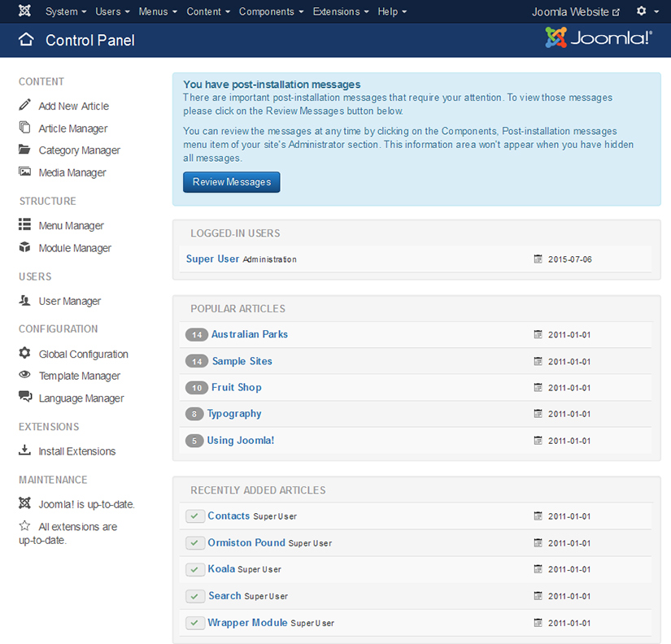The width and height of the screenshot is (671, 644).
Task: Click the Review Messages button
Action: [x=232, y=182]
